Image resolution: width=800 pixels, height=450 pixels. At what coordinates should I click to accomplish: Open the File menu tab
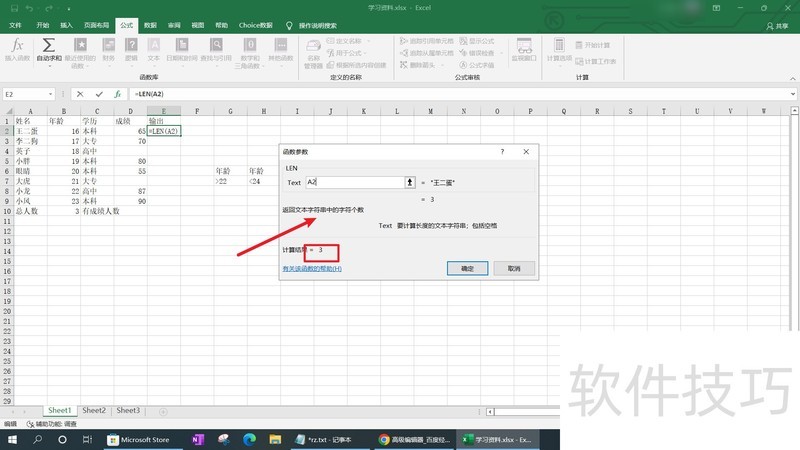[x=15, y=25]
